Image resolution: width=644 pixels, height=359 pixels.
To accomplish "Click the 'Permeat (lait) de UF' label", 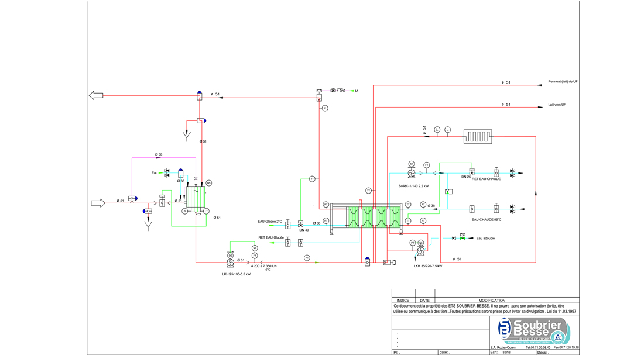I will point(563,82).
